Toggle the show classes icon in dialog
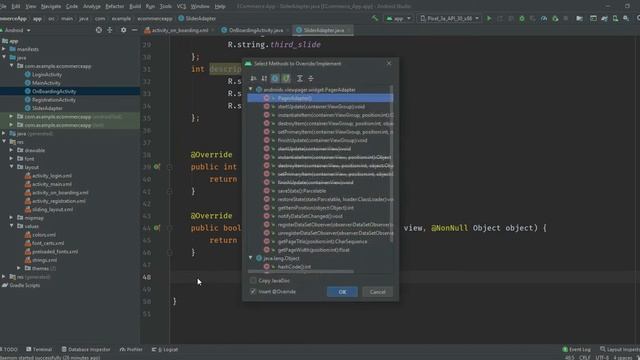640x360 pixels. pyautogui.click(x=275, y=78)
